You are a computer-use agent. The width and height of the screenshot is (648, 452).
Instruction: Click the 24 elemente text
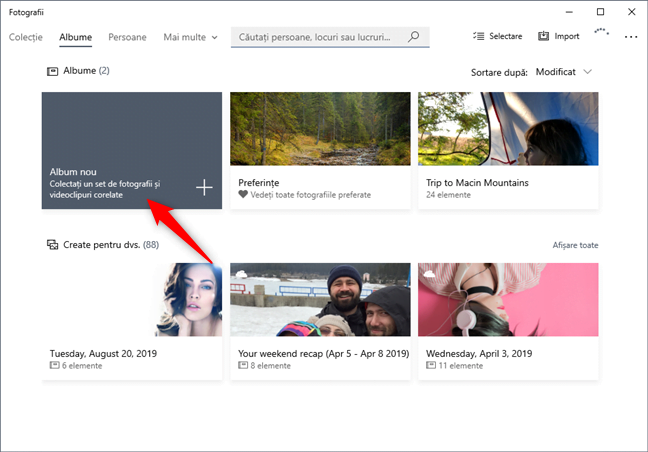448,195
